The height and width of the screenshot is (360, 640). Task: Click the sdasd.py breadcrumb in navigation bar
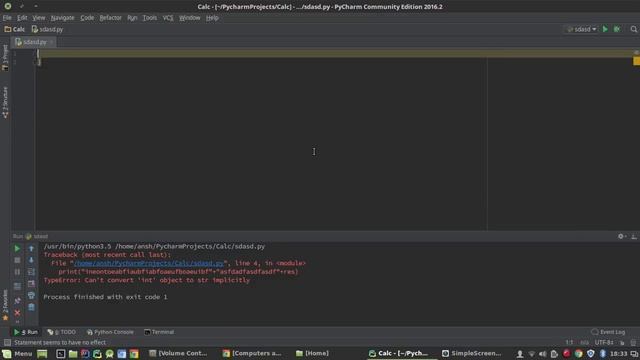(x=47, y=29)
